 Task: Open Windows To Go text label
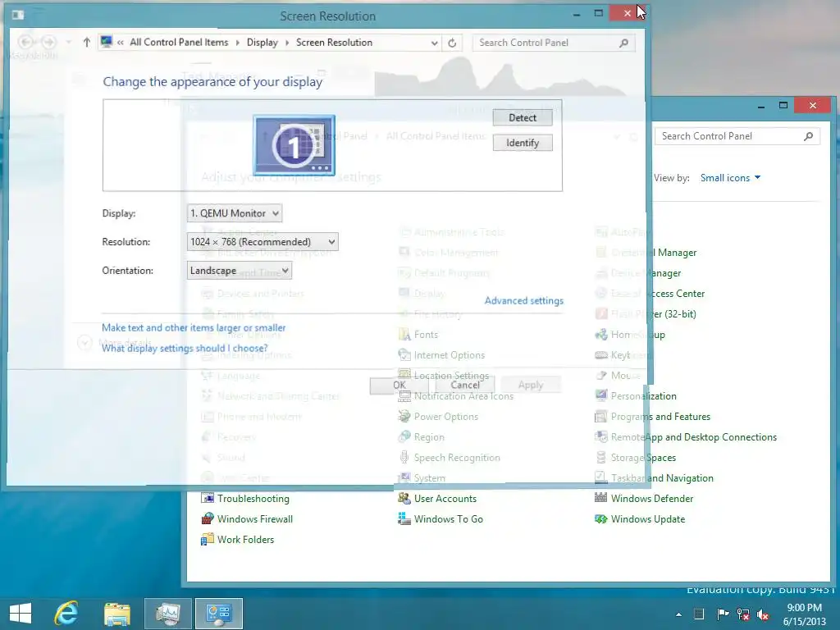coord(449,518)
